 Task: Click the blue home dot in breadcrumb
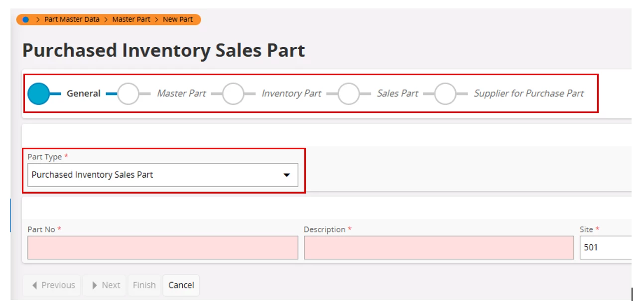pos(26,19)
